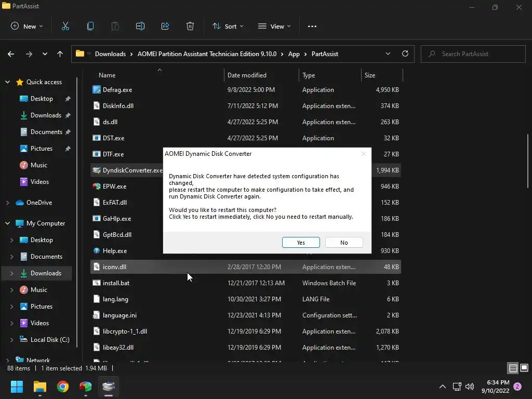Click App in the address breadcrumb
532x399 pixels.
294,54
